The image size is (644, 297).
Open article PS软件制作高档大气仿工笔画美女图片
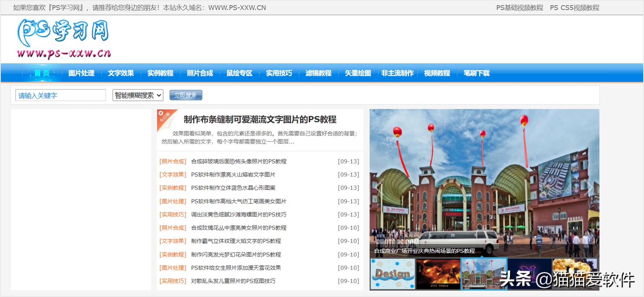[x=239, y=201]
